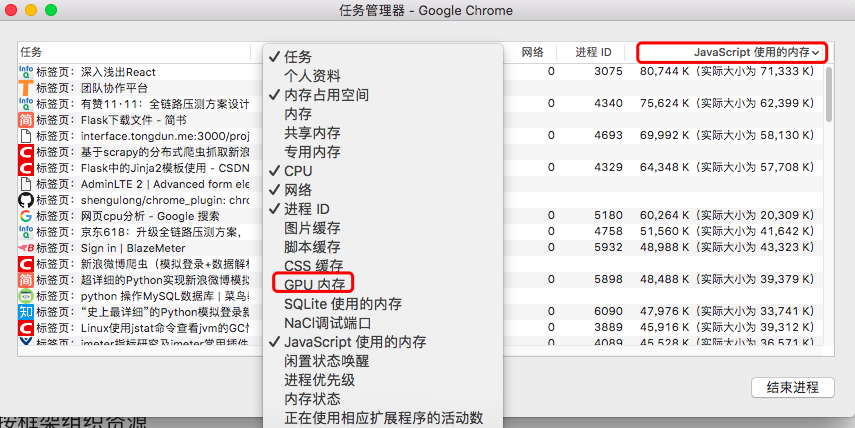Click the 进程 ID column header
The height and width of the screenshot is (428, 855).
tap(593, 52)
